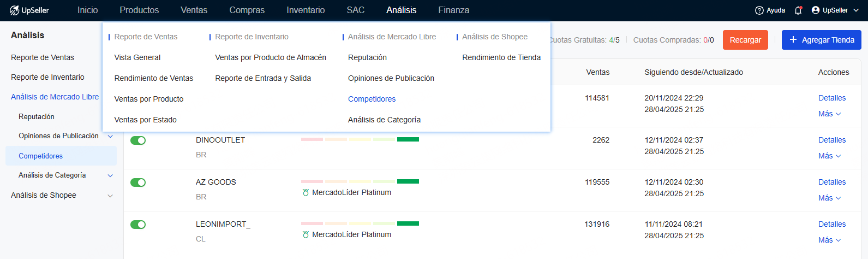
Task: Click Reporte de Inventario in sidebar
Action: [x=47, y=77]
